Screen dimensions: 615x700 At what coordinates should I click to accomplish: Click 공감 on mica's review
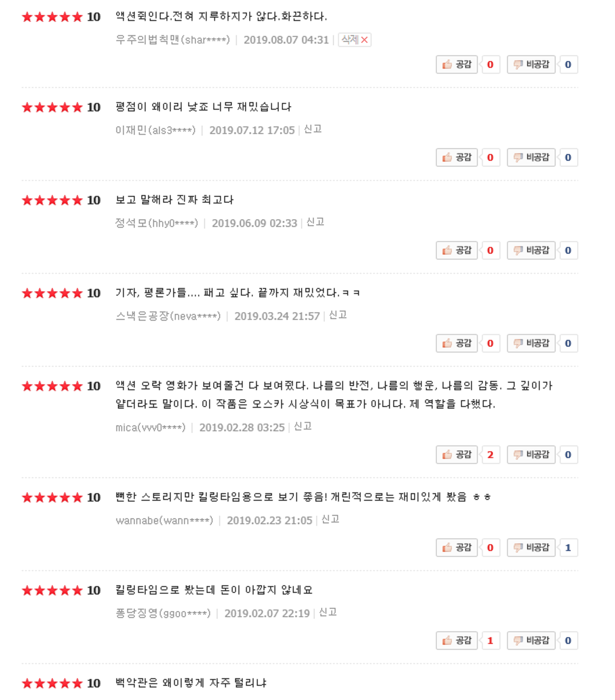coord(456,455)
